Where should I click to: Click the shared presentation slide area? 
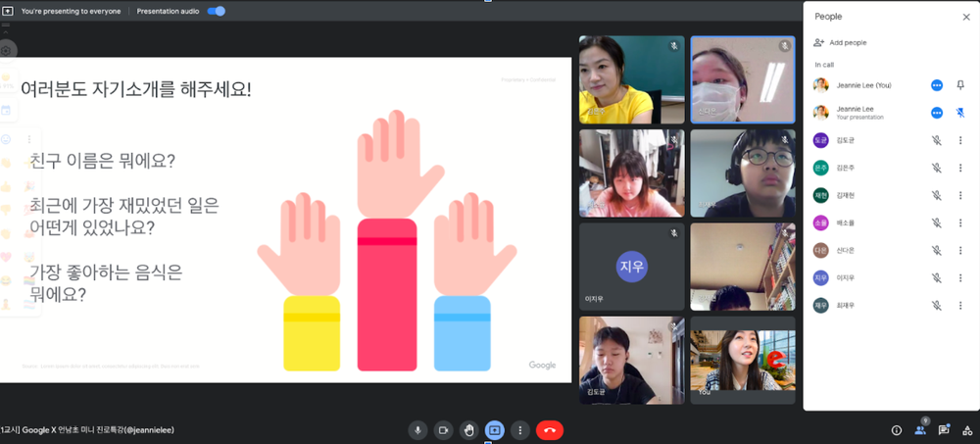(285, 221)
